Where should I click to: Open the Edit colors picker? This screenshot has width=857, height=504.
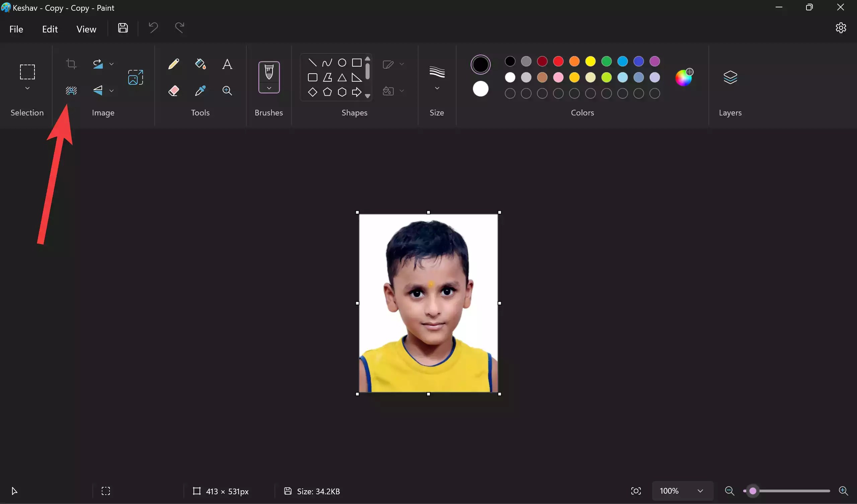(x=684, y=77)
